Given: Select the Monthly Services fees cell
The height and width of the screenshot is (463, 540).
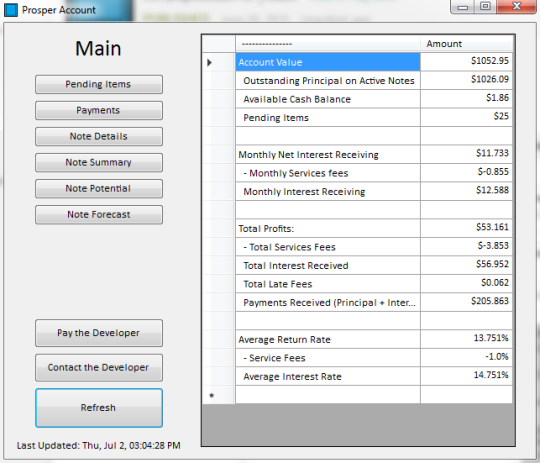Looking at the screenshot, I should [328, 173].
